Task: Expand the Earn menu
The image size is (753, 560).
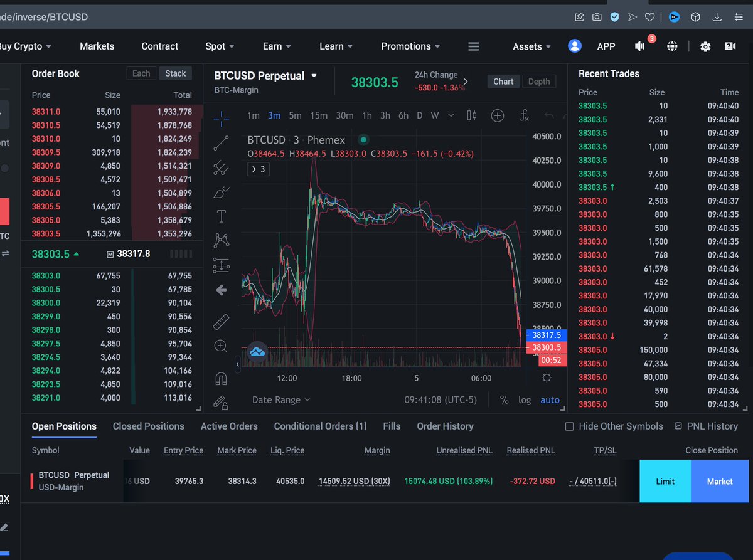Action: tap(277, 46)
